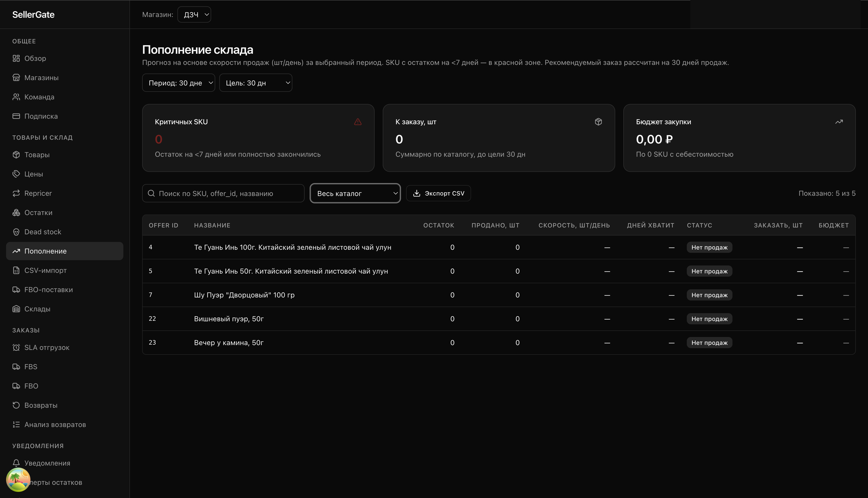Navigate to FBO-поставки section
This screenshot has height=498, width=868.
(x=48, y=290)
